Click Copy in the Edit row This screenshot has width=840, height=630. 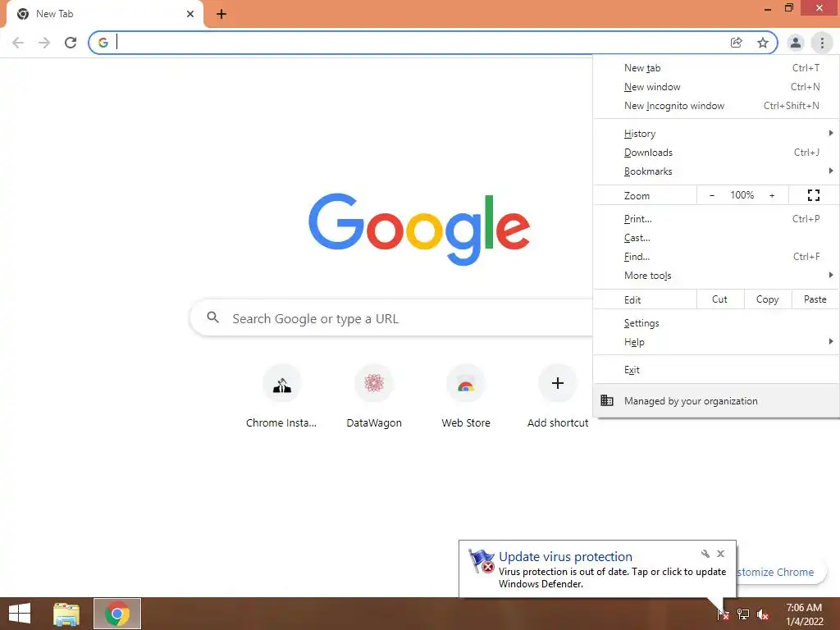pyautogui.click(x=768, y=299)
